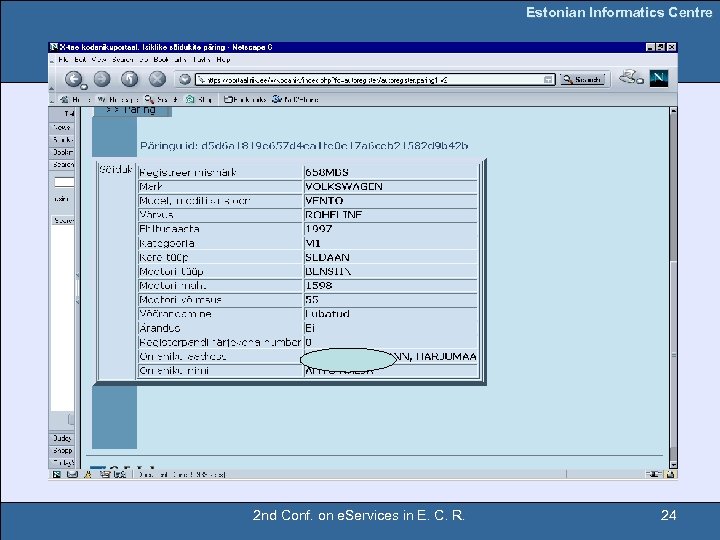The image size is (720, 540).
Task: Click the sidebar search text field
Action: (x=64, y=182)
